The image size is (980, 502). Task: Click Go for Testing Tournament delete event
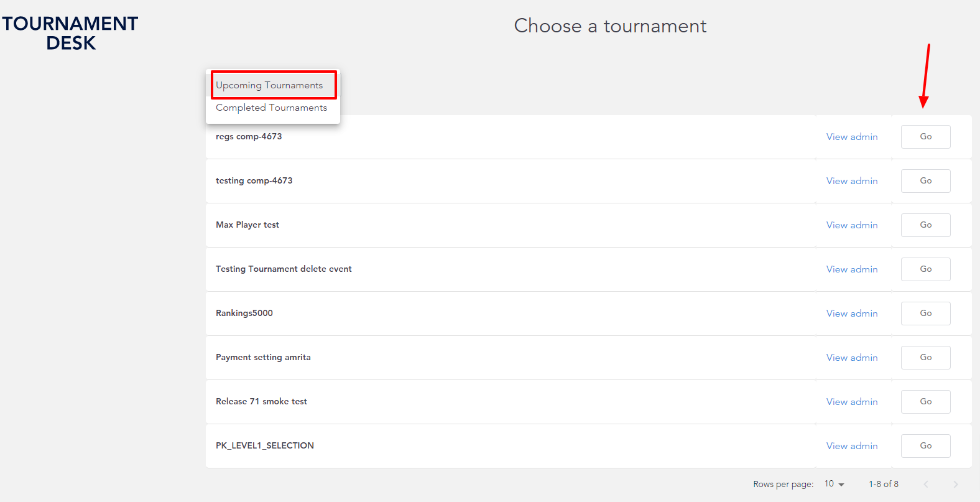coord(926,269)
